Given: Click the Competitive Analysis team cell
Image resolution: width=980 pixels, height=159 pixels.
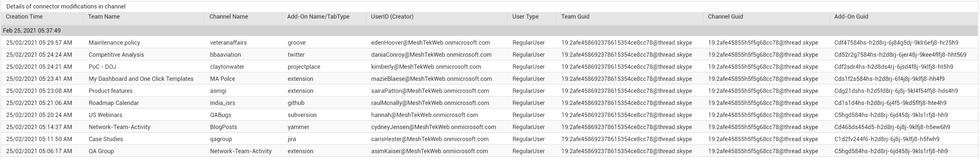Looking at the screenshot, I should pyautogui.click(x=116, y=55).
